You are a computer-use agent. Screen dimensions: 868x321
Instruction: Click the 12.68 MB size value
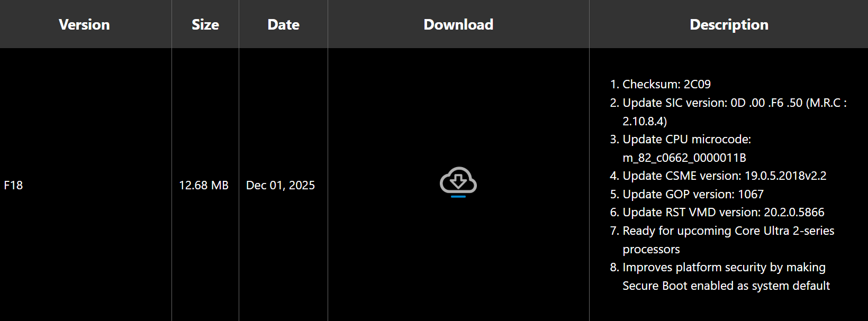[204, 185]
